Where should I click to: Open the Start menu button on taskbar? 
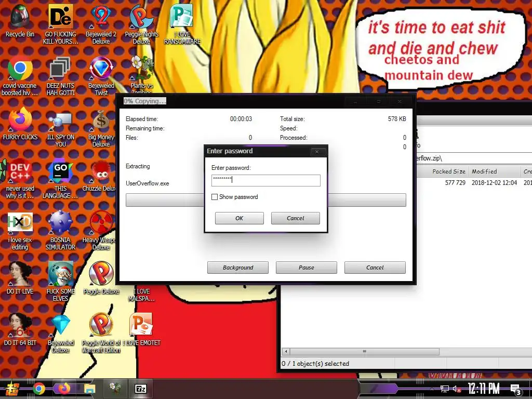coord(12,389)
